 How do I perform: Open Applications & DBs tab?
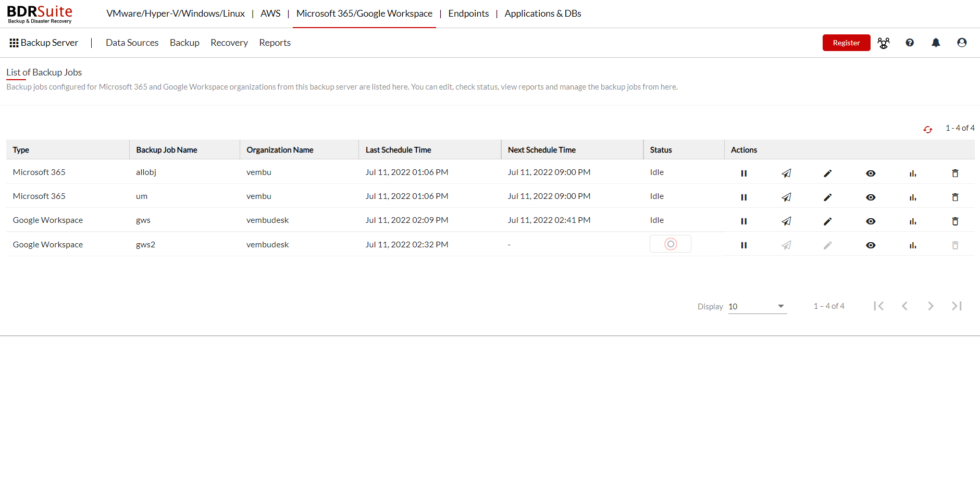(543, 14)
